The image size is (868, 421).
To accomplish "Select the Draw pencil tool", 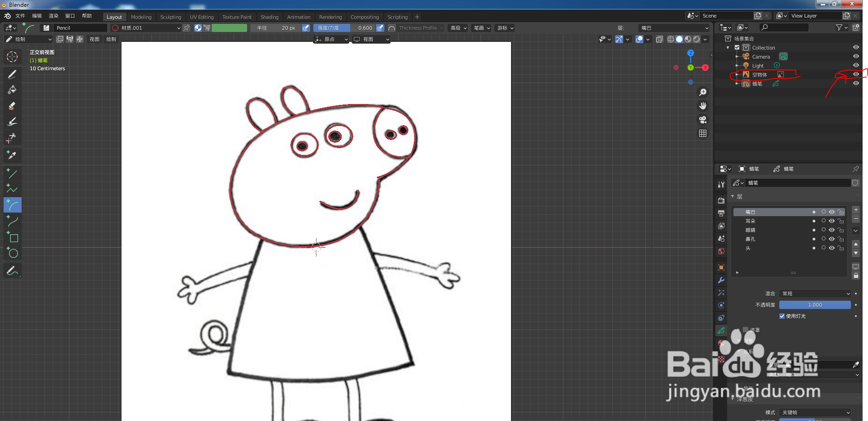I will tap(12, 75).
